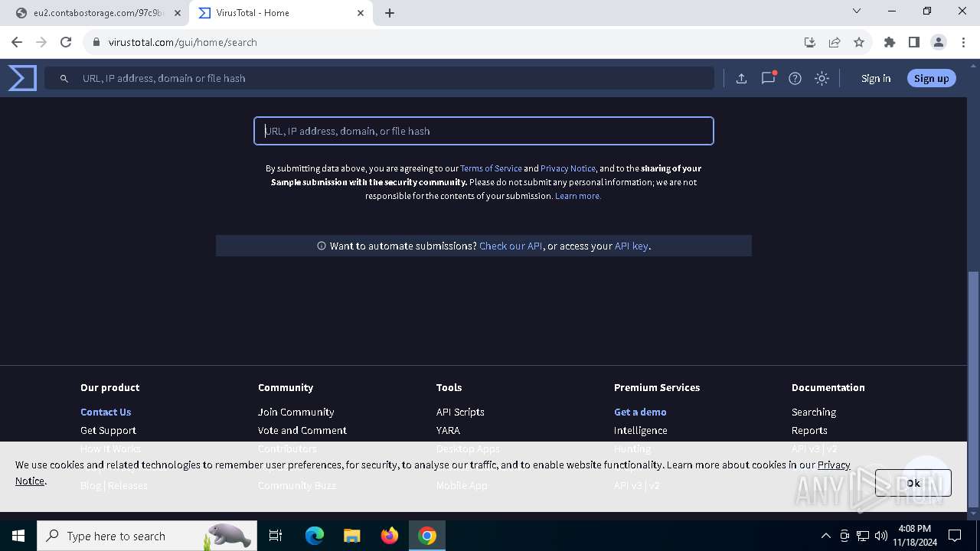Launch Microsoft Edge from taskbar
Image resolution: width=980 pixels, height=551 pixels.
pyautogui.click(x=315, y=536)
